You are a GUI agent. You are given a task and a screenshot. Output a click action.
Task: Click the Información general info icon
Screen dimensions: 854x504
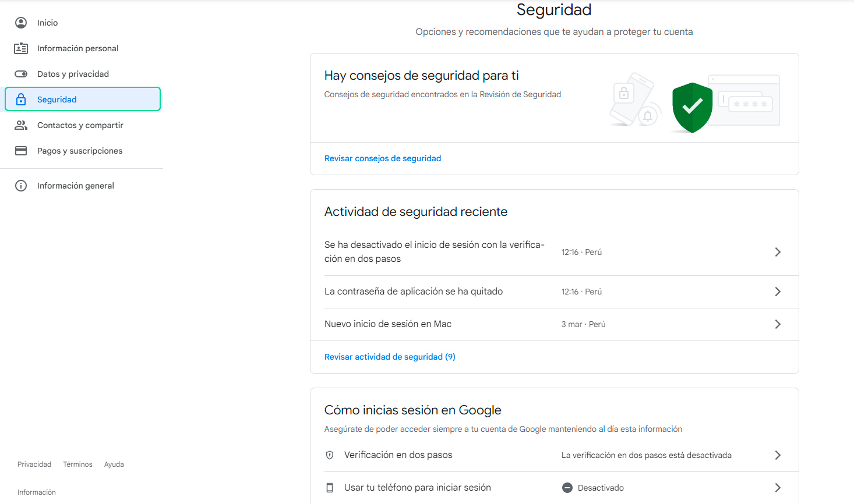coord(21,186)
